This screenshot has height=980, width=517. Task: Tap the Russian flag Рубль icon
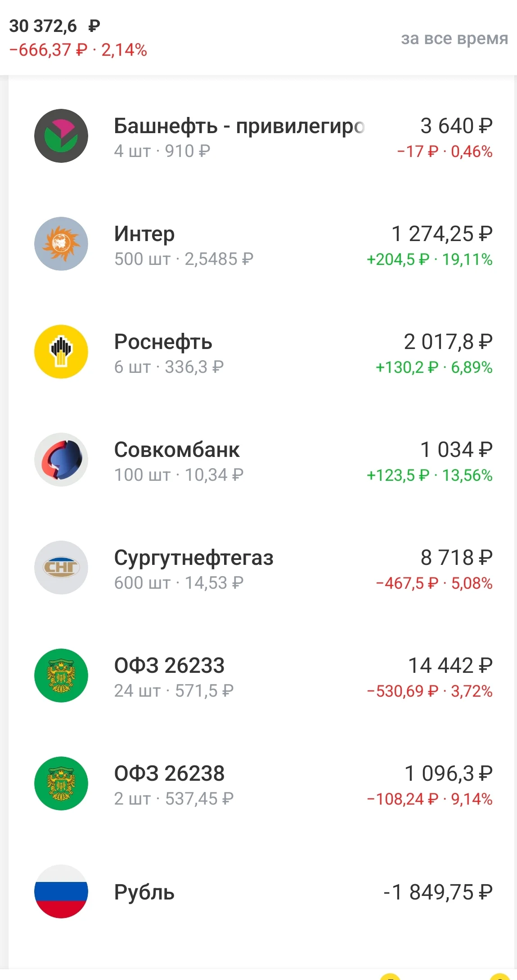[61, 891]
